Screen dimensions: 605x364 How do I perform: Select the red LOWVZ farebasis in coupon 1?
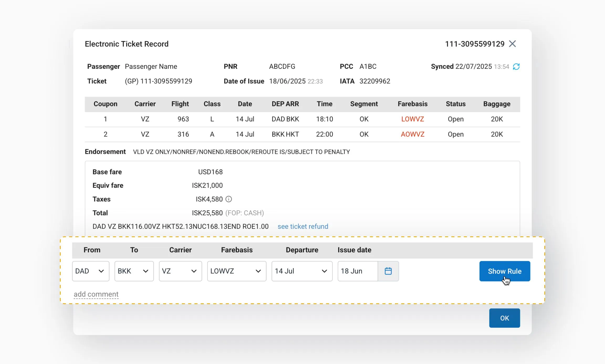(412, 119)
